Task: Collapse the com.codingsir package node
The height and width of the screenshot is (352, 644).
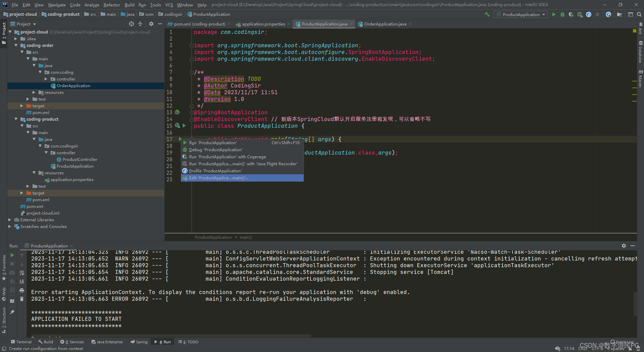Action: pos(40,146)
